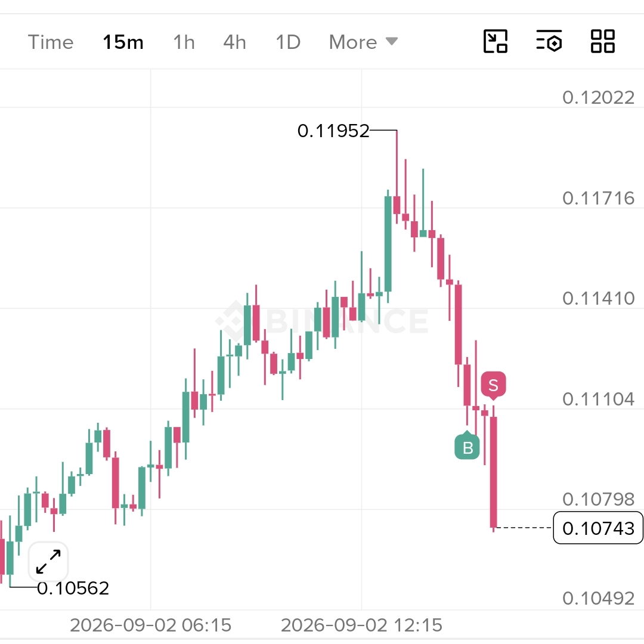This screenshot has height=644, width=644.
Task: Open the four-square grid layout icon
Action: coord(602,42)
